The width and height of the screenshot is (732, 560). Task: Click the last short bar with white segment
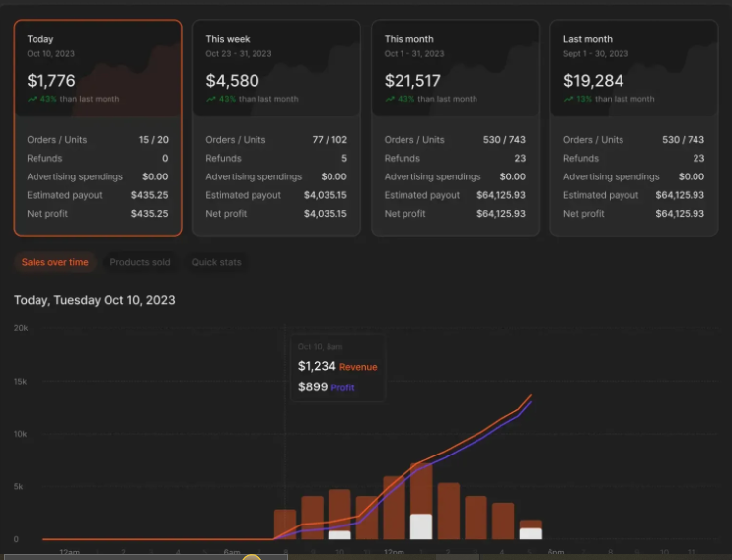click(x=531, y=532)
